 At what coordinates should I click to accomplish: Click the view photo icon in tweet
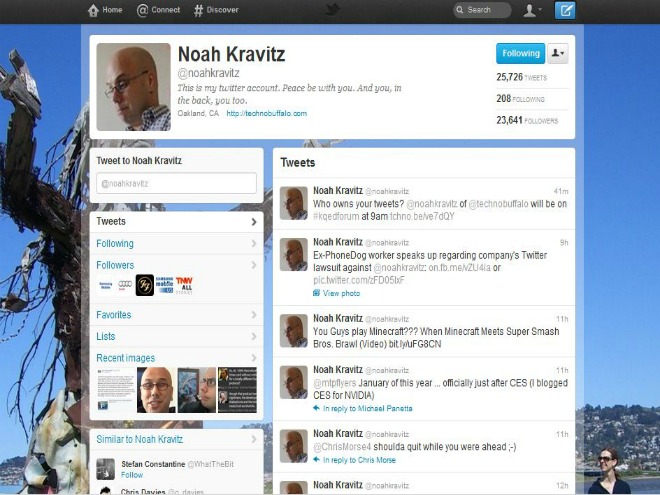[x=317, y=293]
